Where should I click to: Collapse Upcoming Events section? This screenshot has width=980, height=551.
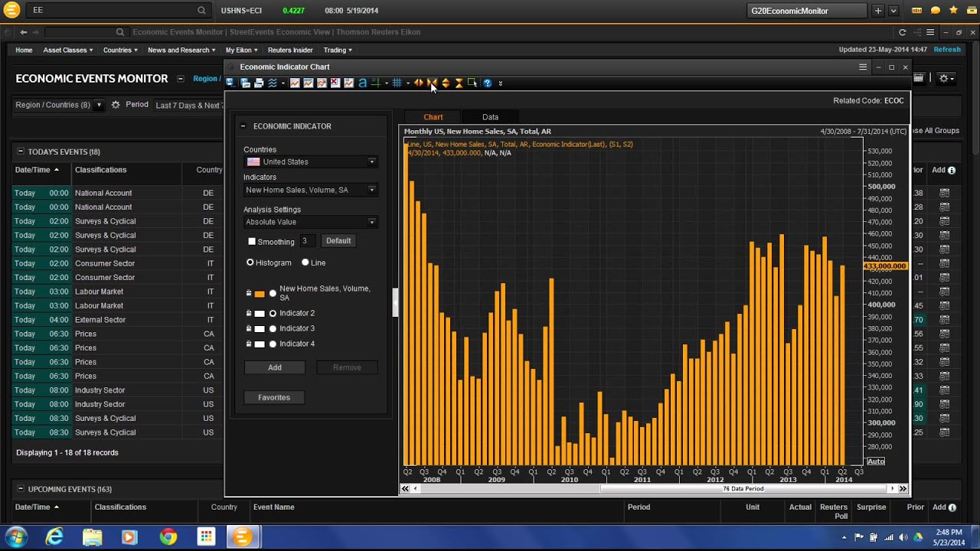pos(21,489)
